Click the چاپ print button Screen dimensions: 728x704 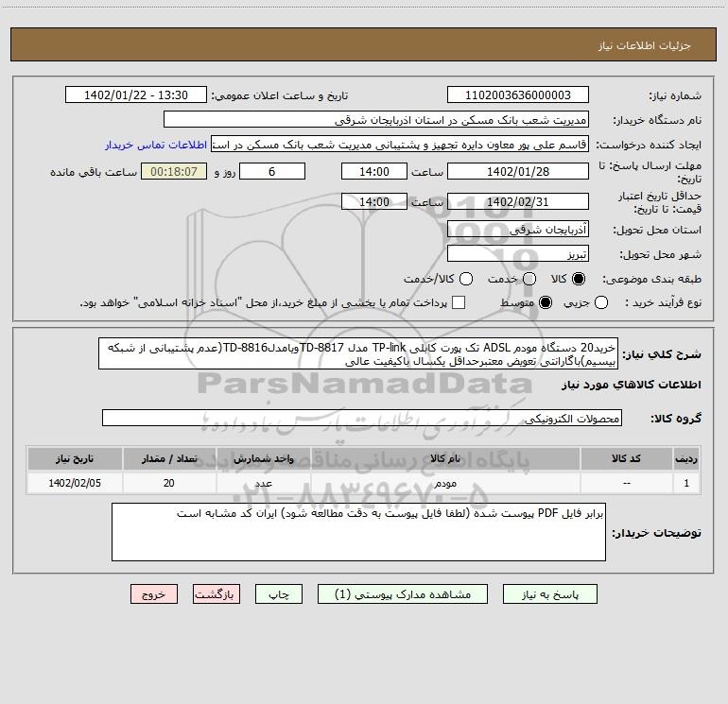coord(279,594)
